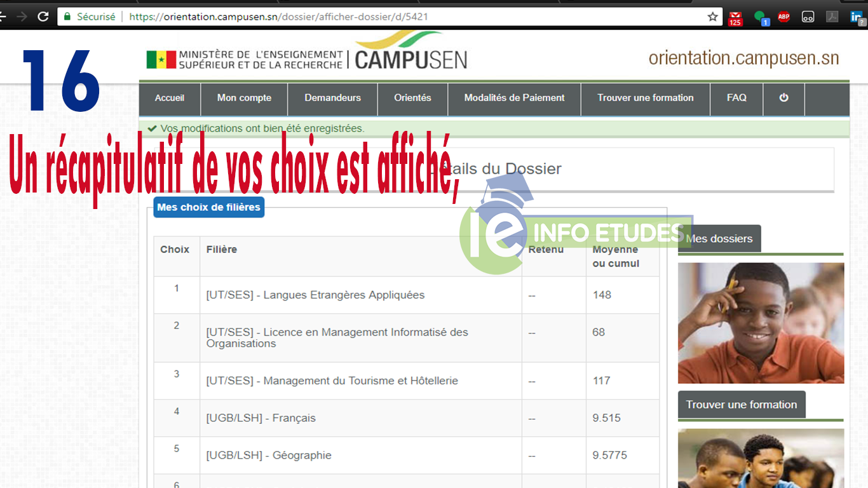Bookmark this page with the star icon

713,17
